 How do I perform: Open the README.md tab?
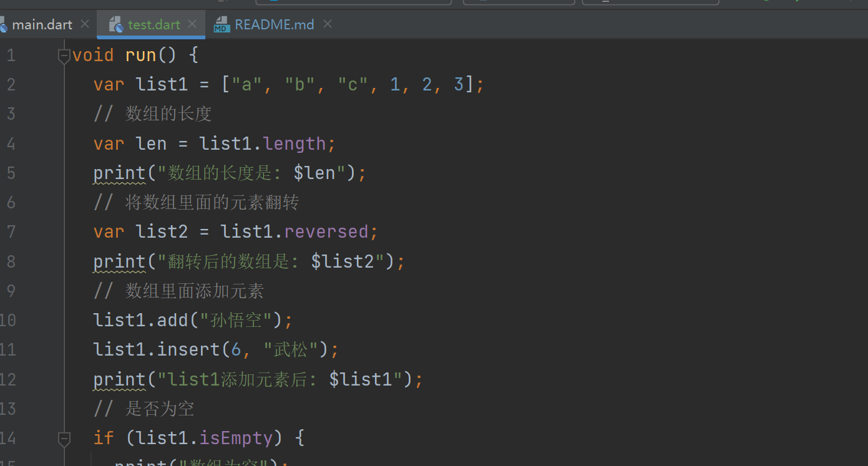coord(274,25)
